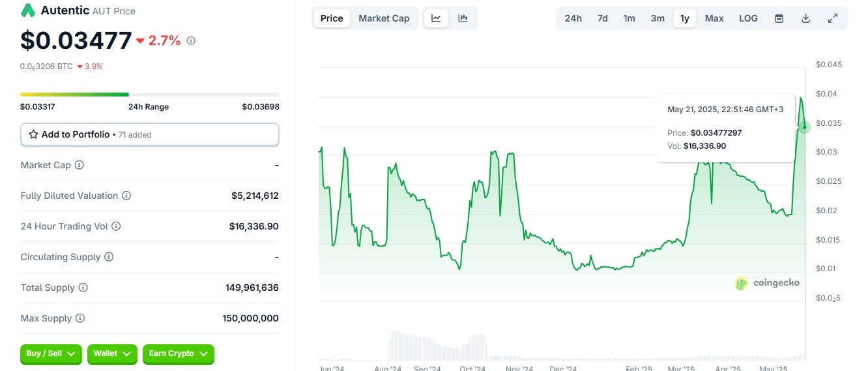Click the download chart data icon
This screenshot has height=371, width=868.
pyautogui.click(x=805, y=18)
